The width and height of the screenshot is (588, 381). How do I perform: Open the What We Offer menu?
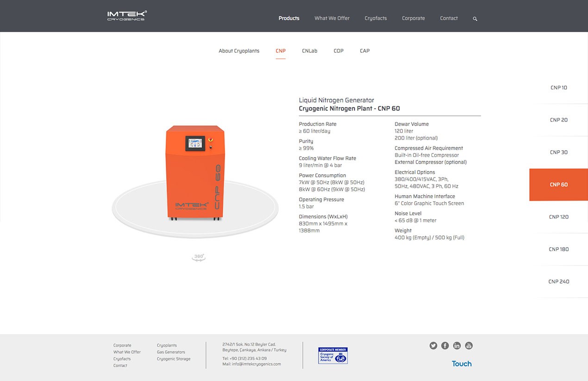332,18
